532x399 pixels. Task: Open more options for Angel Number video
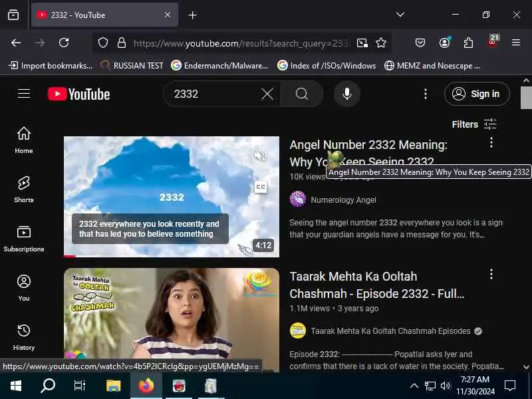point(491,142)
